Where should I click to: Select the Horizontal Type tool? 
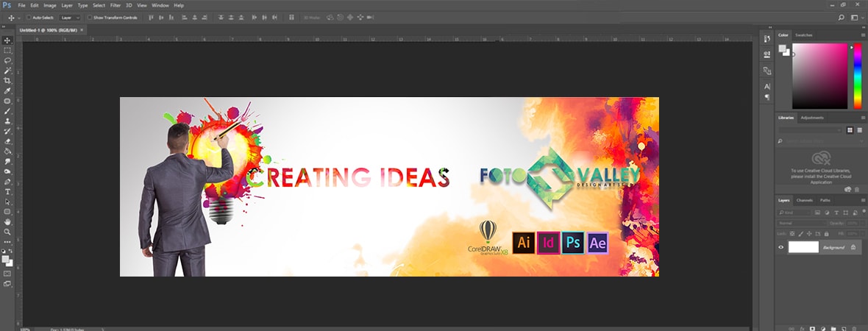[8, 191]
